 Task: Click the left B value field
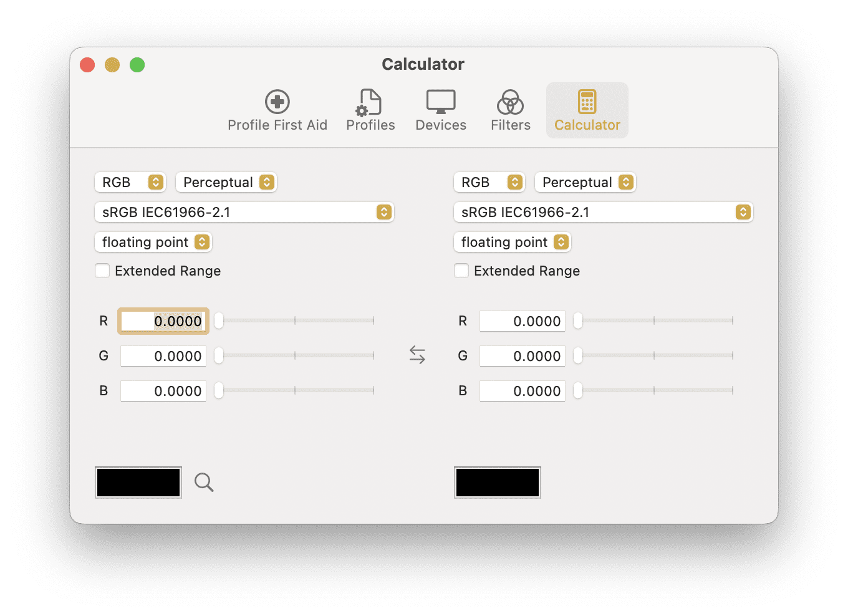(163, 391)
